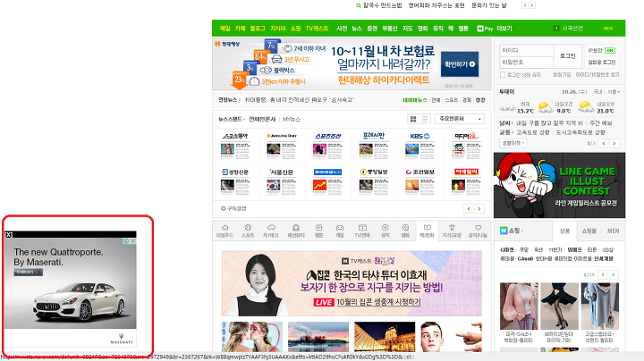Image resolution: width=644 pixels, height=361 pixels.
Task: Open the 집콘 이효재 LIVE banner
Action: pos(352,283)
